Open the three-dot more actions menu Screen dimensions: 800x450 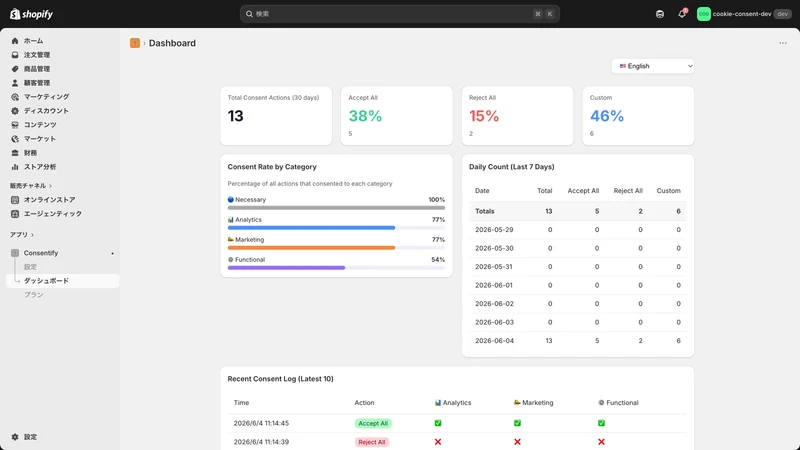[x=783, y=43]
